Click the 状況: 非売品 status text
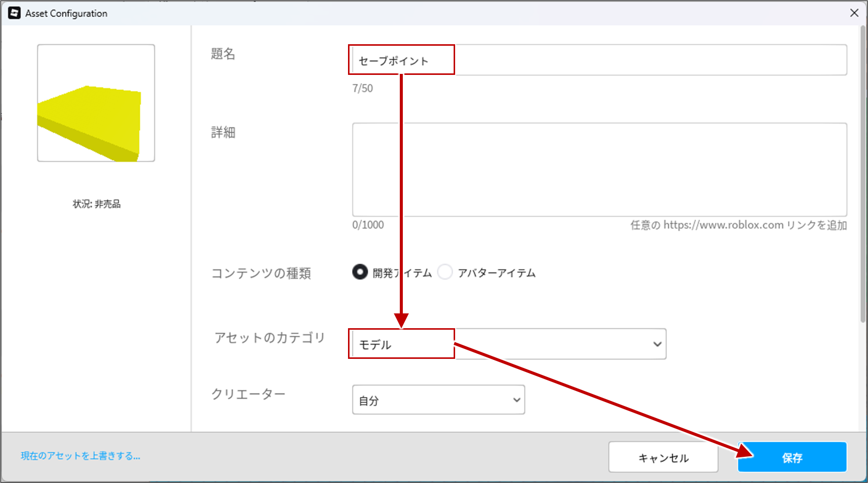868x483 pixels. (97, 204)
